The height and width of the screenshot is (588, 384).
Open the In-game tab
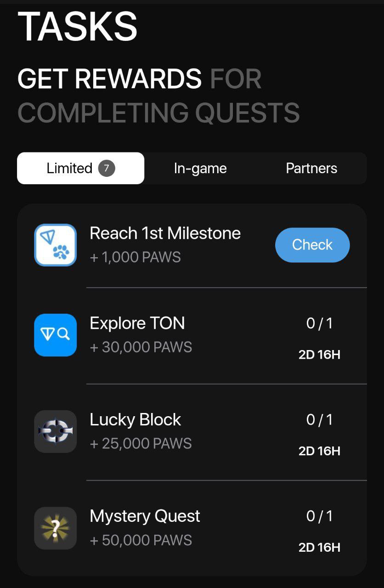coord(200,168)
